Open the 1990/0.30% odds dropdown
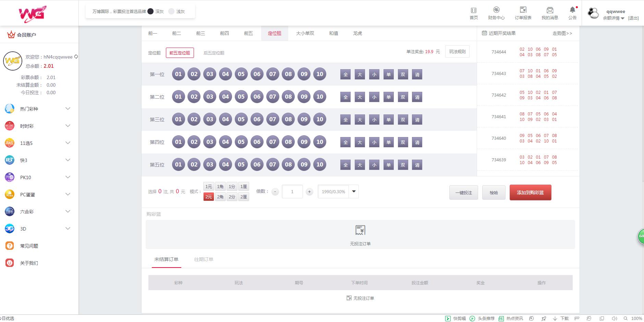The image size is (644, 322). click(x=354, y=191)
